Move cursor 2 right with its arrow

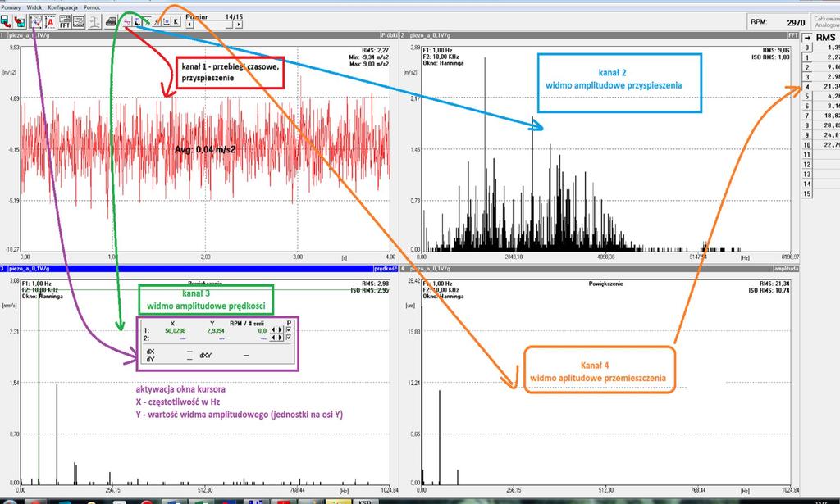(280, 338)
